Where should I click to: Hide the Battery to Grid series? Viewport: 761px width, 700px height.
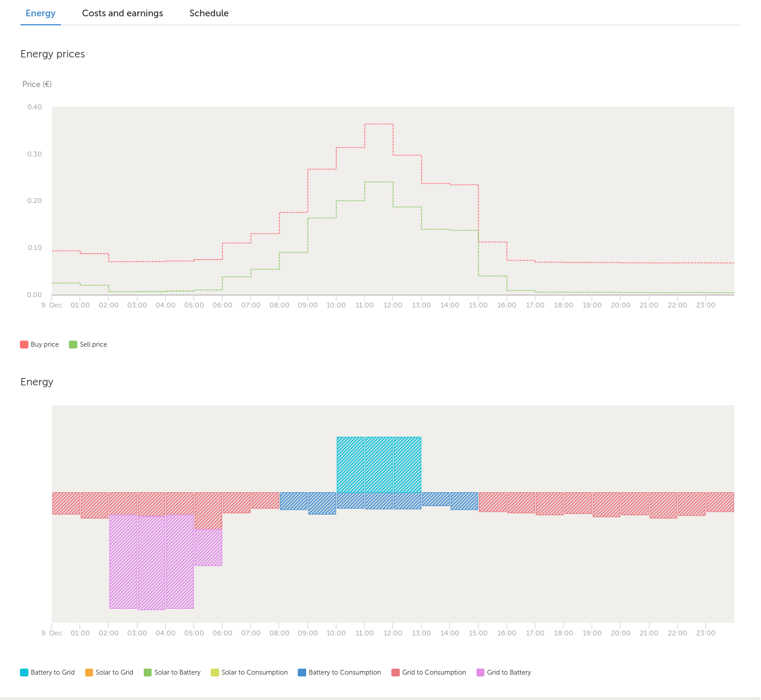(x=48, y=672)
